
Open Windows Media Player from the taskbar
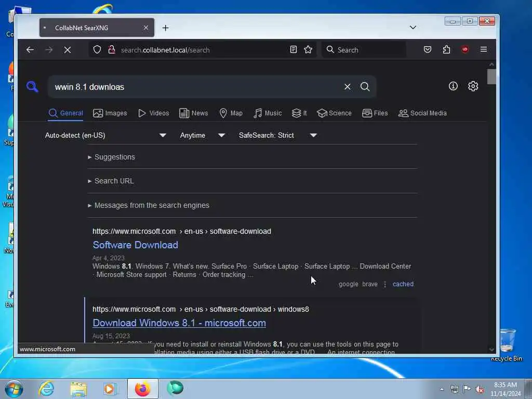tap(110, 389)
